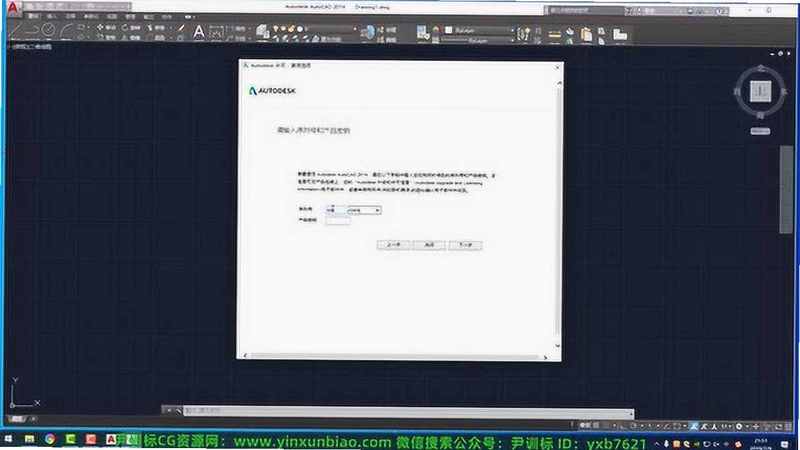This screenshot has width=800, height=450.
Task: Open Chrome from taskbar
Action: point(49,439)
